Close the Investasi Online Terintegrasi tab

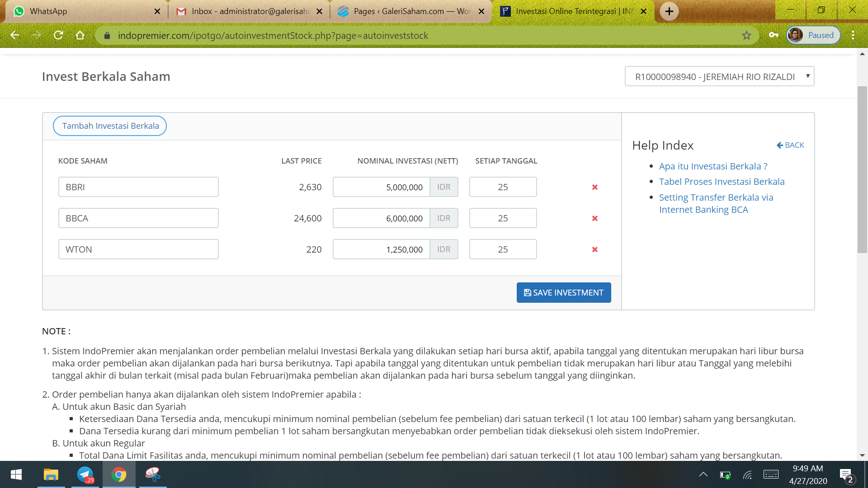(x=644, y=11)
